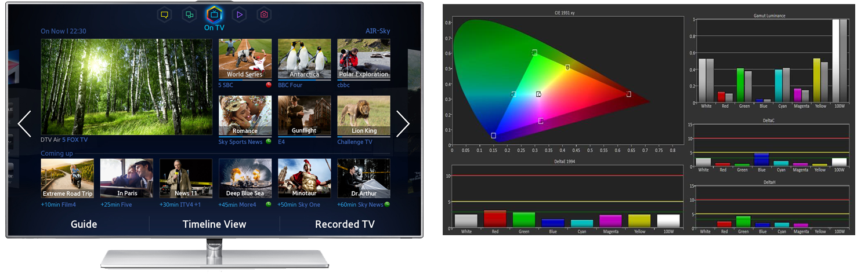The image size is (868, 274).
Task: Select the World Series program thumbnail
Action: click(245, 59)
